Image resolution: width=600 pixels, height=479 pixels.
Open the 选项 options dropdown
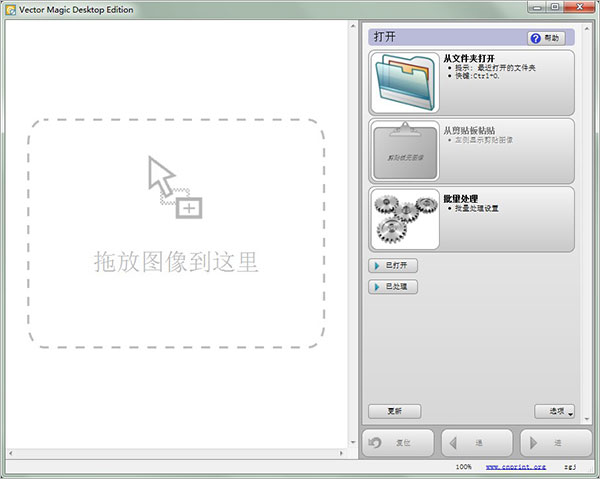pos(555,411)
